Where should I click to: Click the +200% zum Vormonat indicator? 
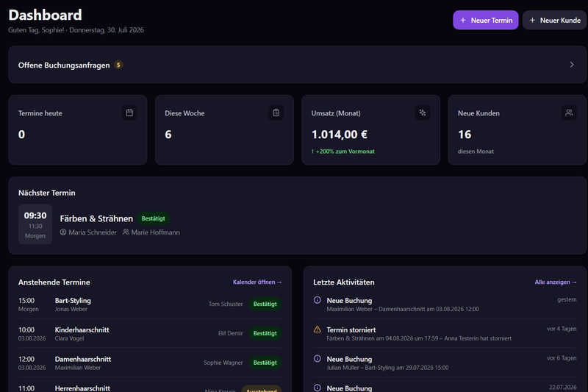(343, 152)
